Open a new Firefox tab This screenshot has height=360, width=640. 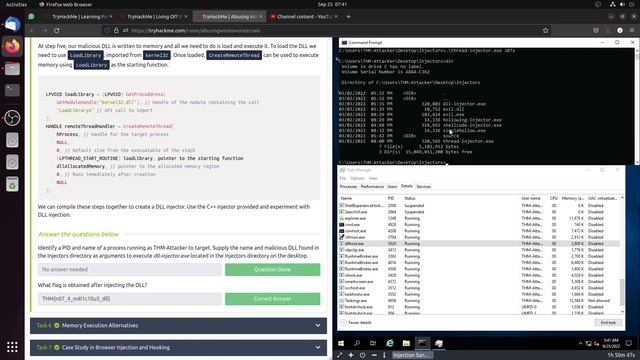(x=348, y=17)
